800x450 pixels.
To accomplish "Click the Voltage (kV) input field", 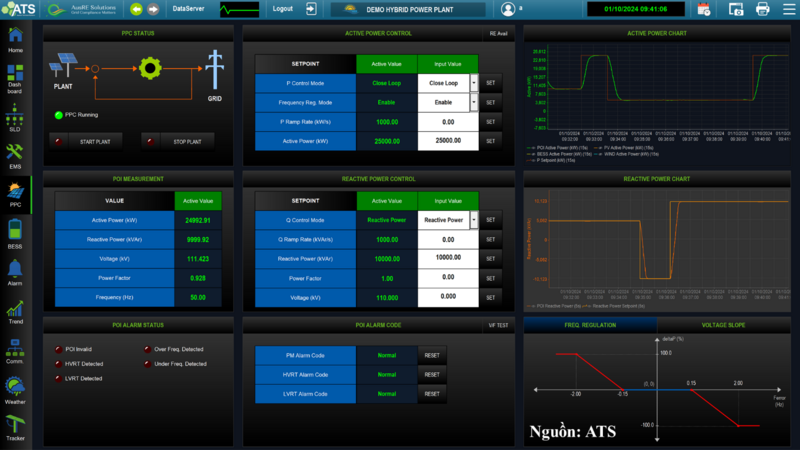I will coord(448,297).
